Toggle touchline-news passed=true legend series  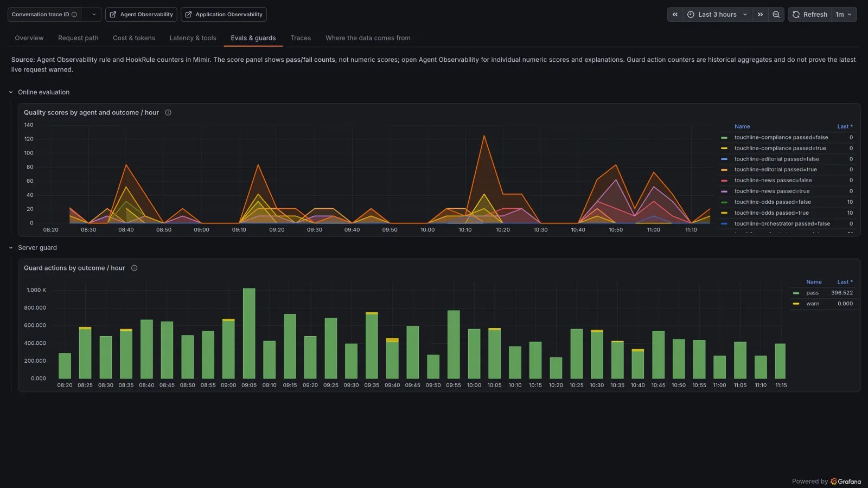(x=772, y=191)
